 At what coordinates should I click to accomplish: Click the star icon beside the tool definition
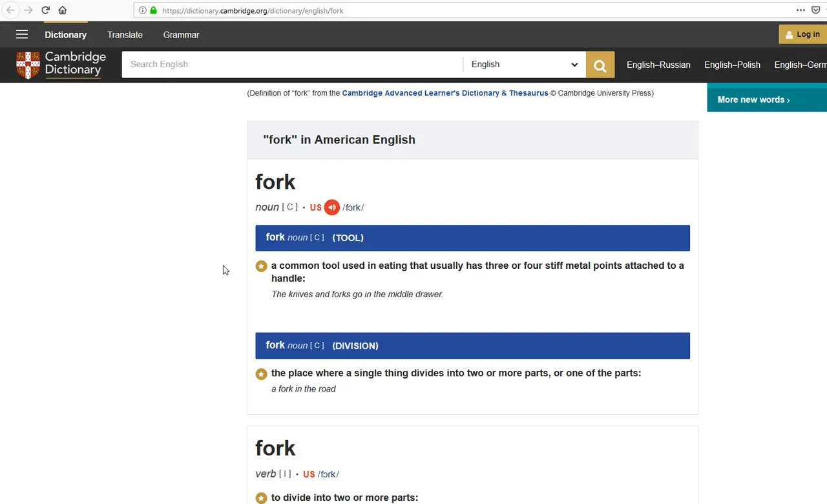point(261,266)
